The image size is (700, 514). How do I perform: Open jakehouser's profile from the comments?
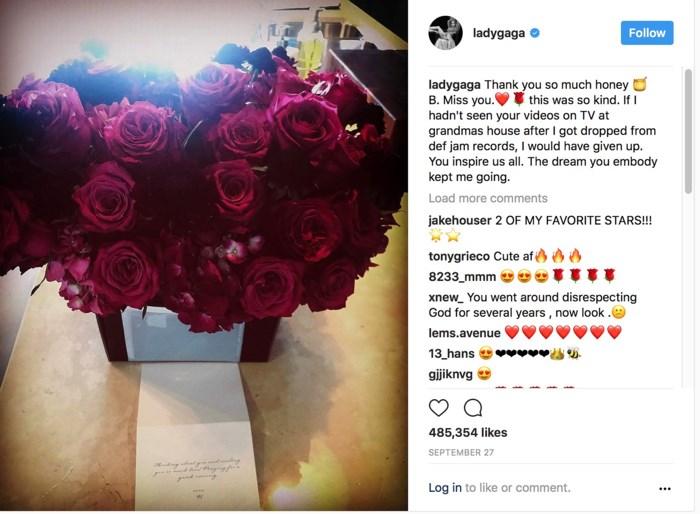point(460,220)
